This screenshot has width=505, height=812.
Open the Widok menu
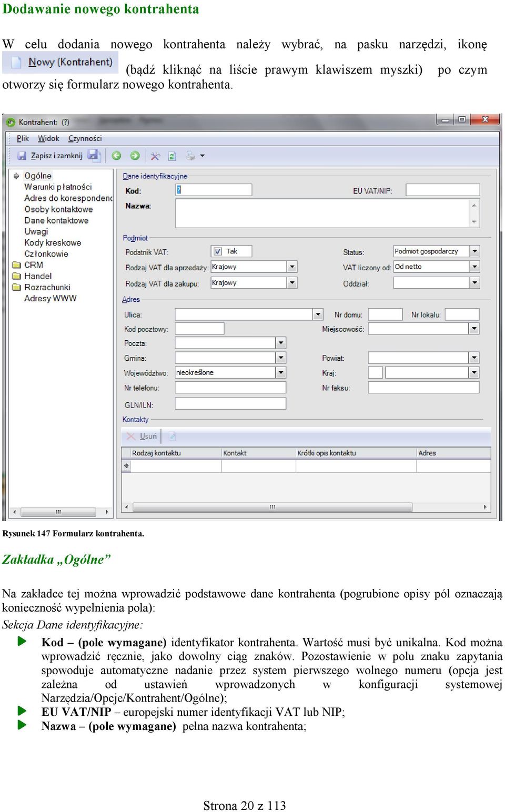[48, 138]
